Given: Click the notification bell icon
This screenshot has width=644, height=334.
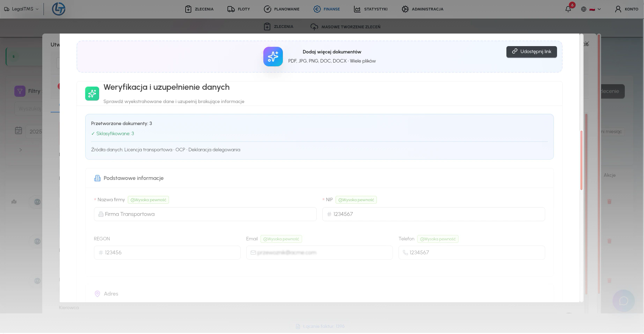Looking at the screenshot, I should coord(568,9).
